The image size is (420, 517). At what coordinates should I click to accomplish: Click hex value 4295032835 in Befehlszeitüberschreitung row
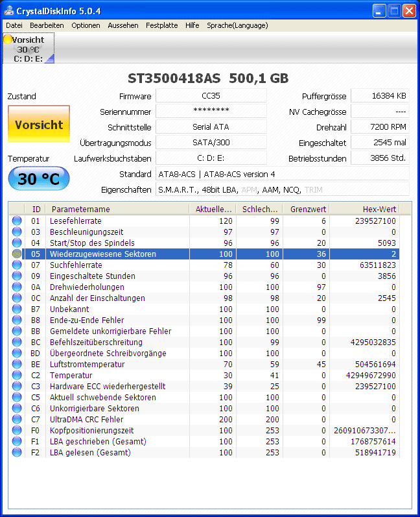click(373, 343)
